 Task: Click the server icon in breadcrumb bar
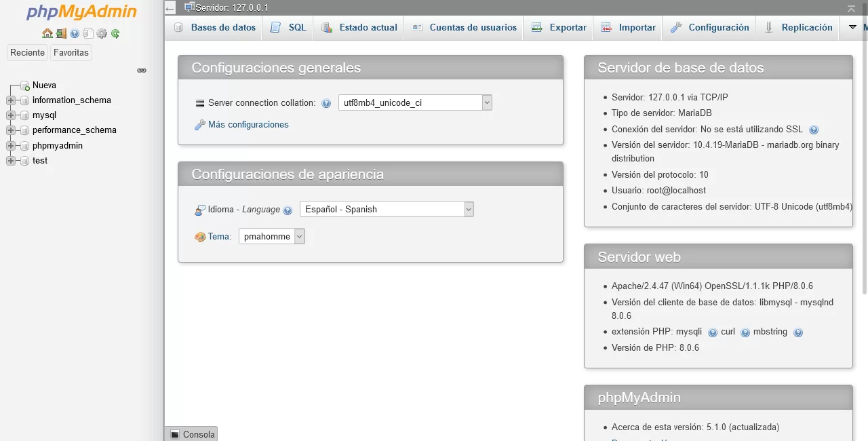tap(189, 7)
